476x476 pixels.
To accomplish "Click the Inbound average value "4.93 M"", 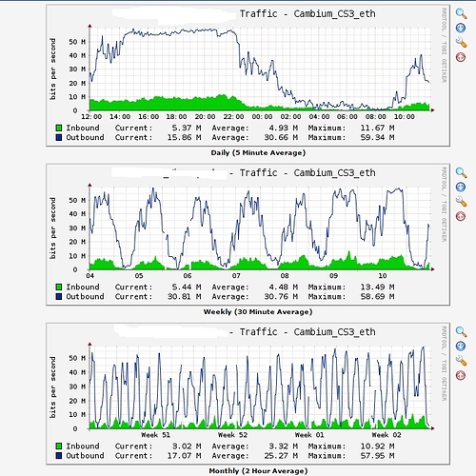I will click(x=283, y=128).
